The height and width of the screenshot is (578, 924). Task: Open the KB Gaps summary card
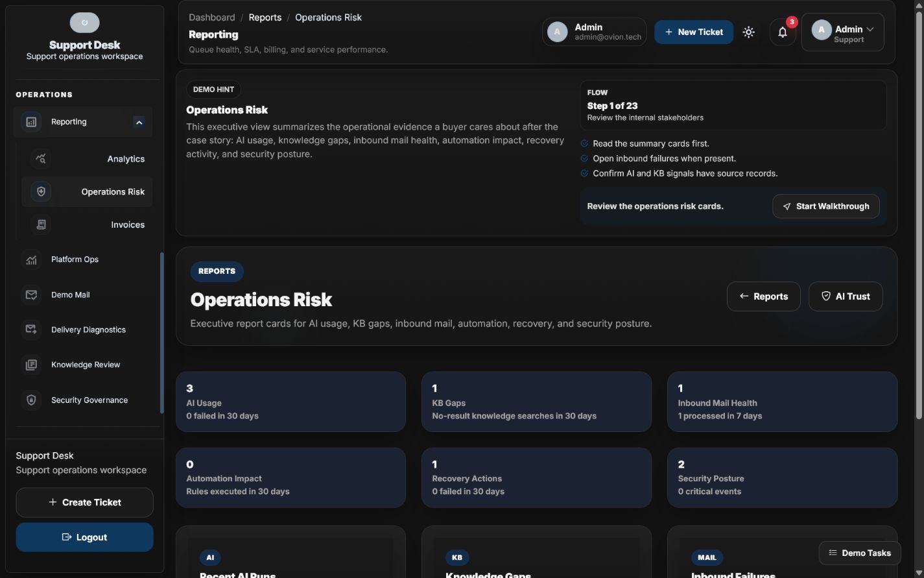pyautogui.click(x=536, y=402)
